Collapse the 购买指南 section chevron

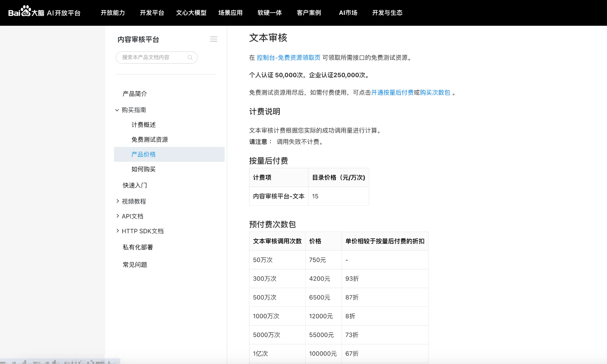tap(117, 110)
